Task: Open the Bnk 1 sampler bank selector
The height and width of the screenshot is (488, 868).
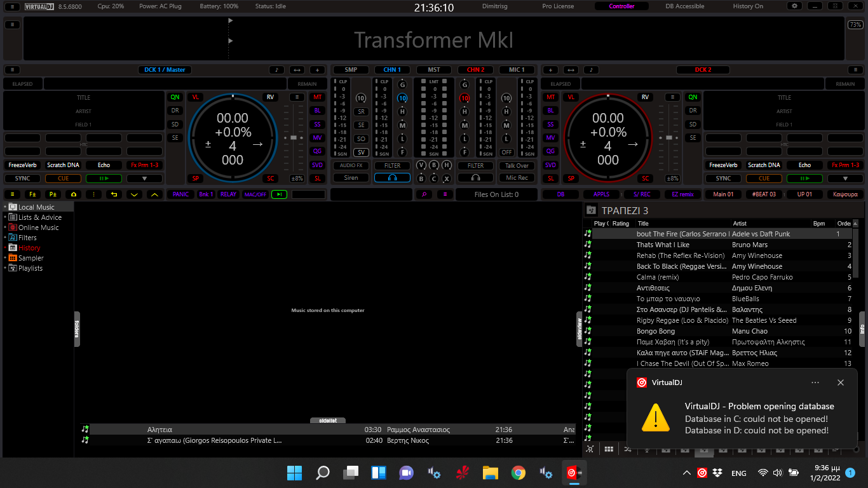Action: 206,194
